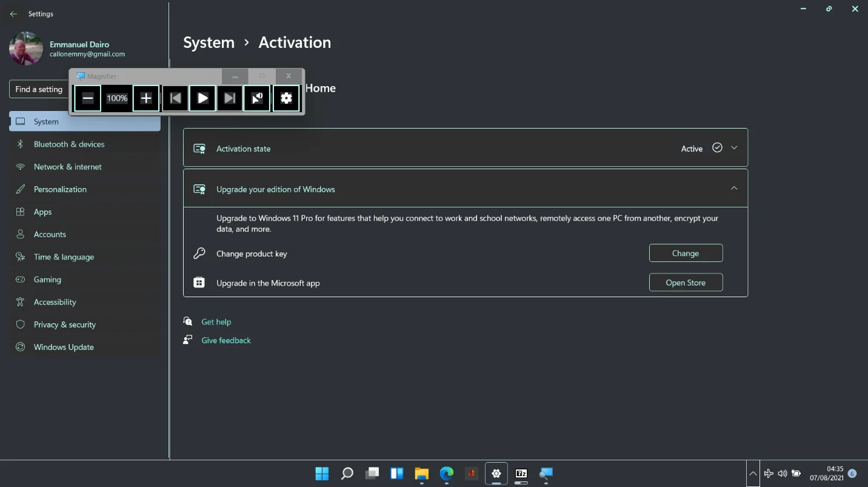
Task: Open Windows Start menu
Action: click(x=322, y=474)
